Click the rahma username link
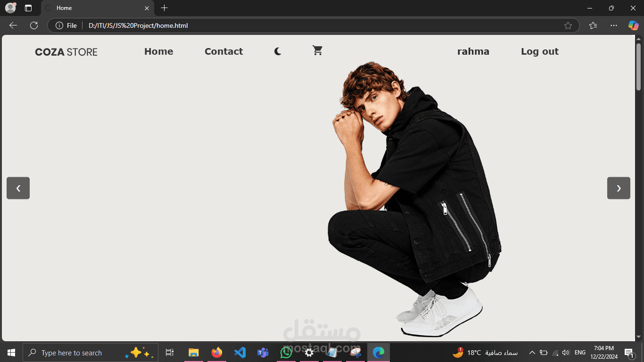The height and width of the screenshot is (362, 644). (x=473, y=51)
